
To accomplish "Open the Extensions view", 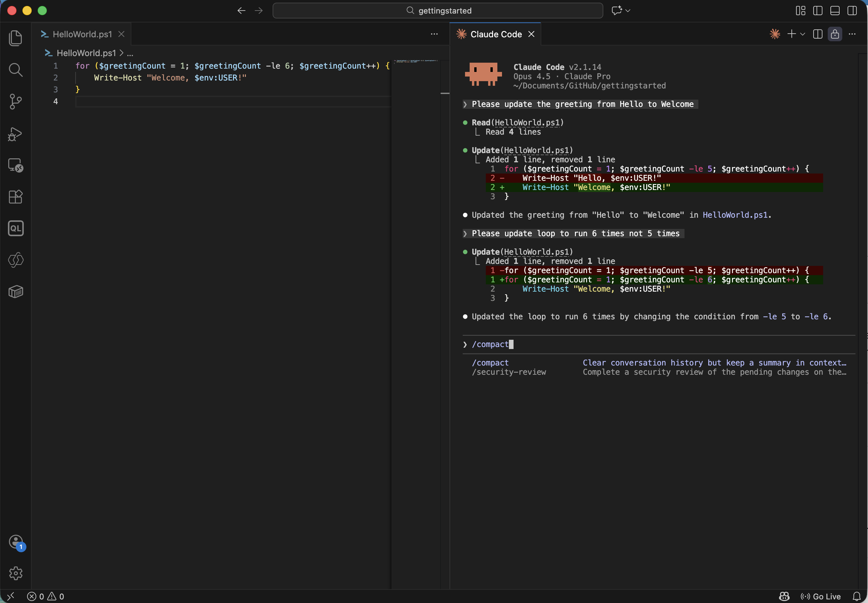I will pos(16,197).
